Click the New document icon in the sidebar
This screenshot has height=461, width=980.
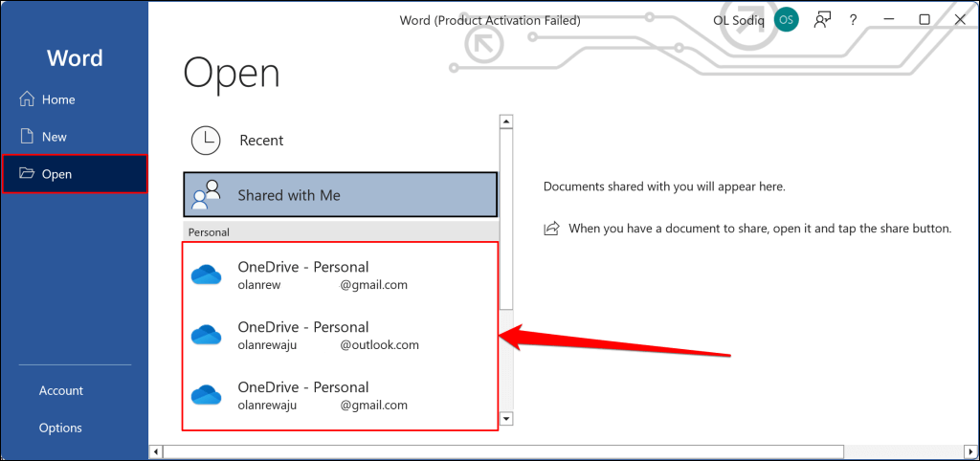(26, 136)
